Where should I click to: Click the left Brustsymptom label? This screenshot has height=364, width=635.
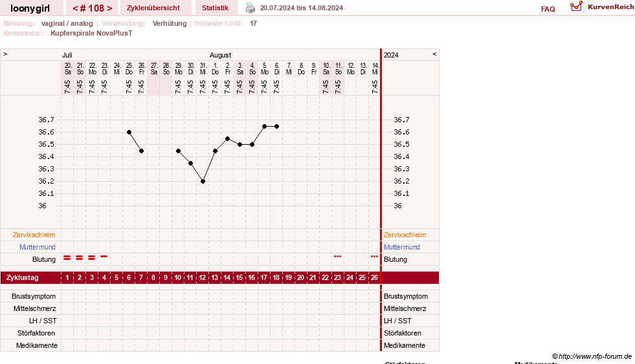pyautogui.click(x=34, y=296)
